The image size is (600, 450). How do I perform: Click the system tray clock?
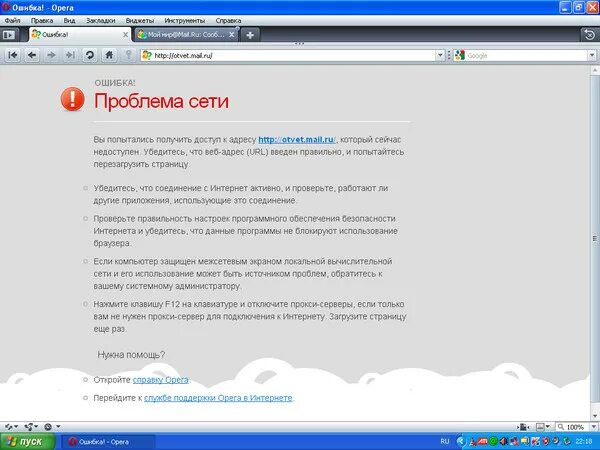584,442
